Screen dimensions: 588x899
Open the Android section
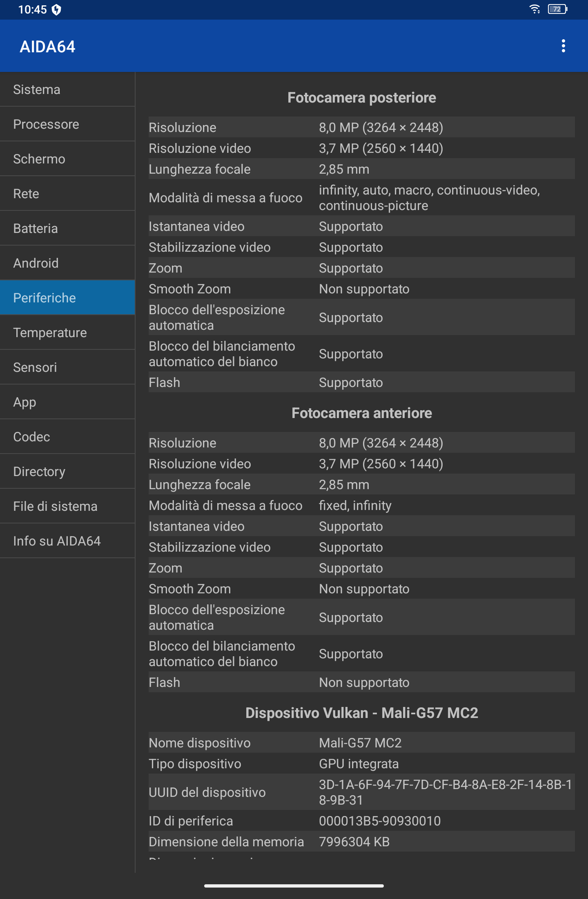[67, 263]
